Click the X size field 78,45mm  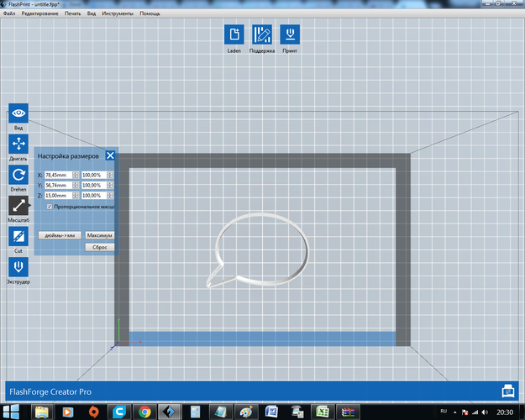pyautogui.click(x=59, y=175)
